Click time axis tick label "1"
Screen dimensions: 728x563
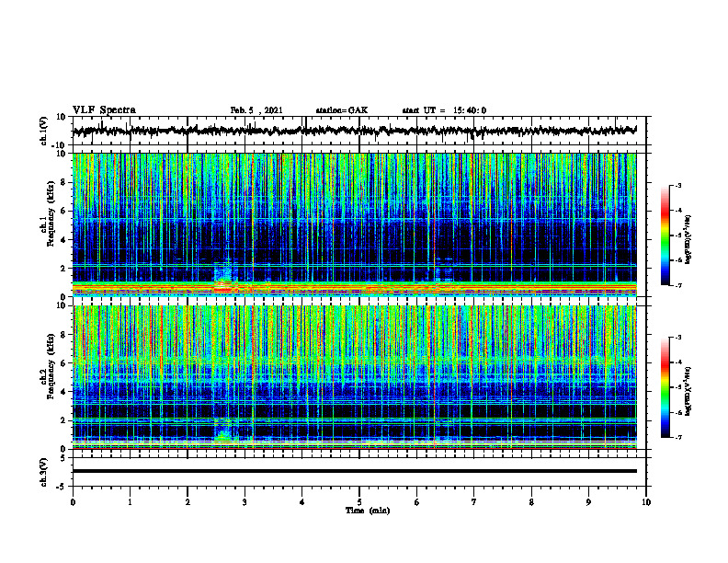click(130, 502)
